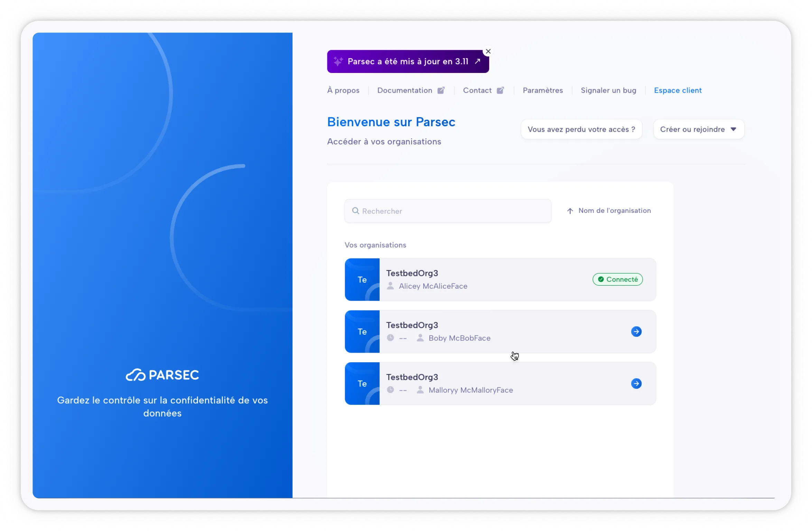Click the magnifier icon in search box
Screen dimensions: 812x531
pos(355,211)
